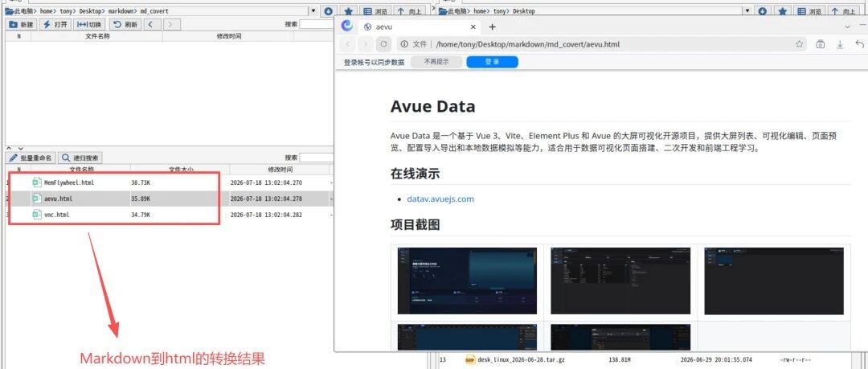Click browser back navigation button
Viewport: 868px width, 369px height.
coord(347,44)
